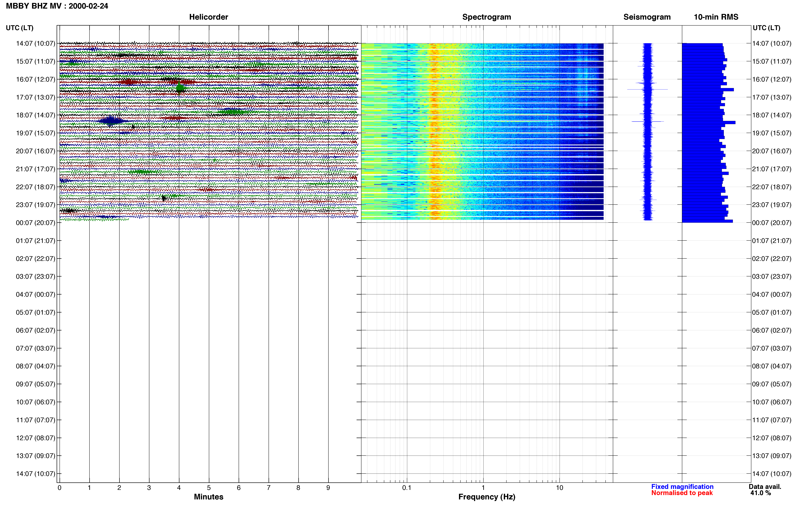The image size is (812, 508).
Task: Click the '10-min RMS' panel heading
Action: pyautogui.click(x=716, y=17)
